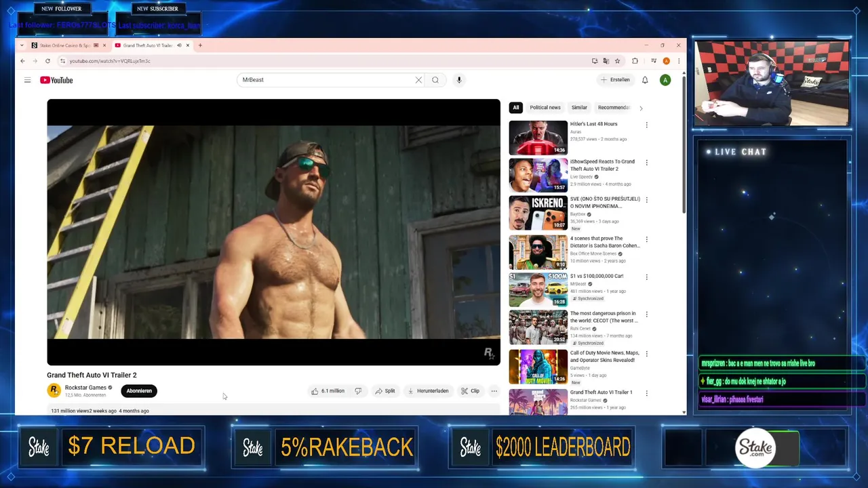Open CECOT prison video thumbnail

(538, 328)
